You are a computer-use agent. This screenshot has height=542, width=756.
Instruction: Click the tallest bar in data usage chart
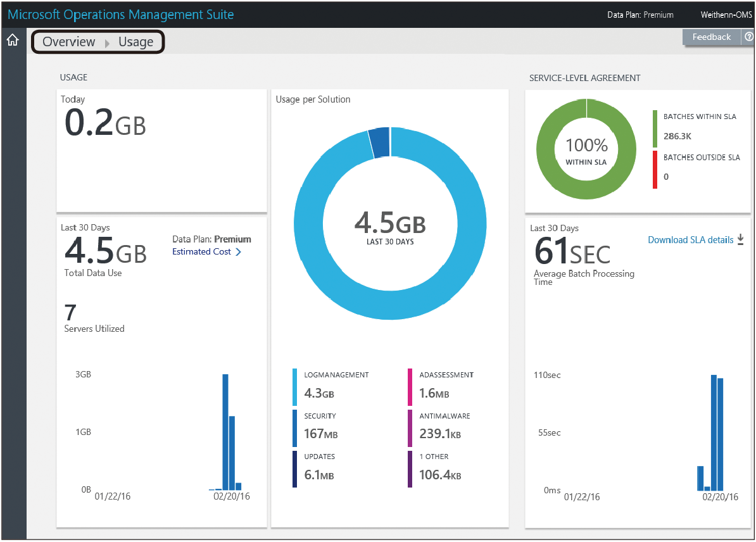(225, 432)
